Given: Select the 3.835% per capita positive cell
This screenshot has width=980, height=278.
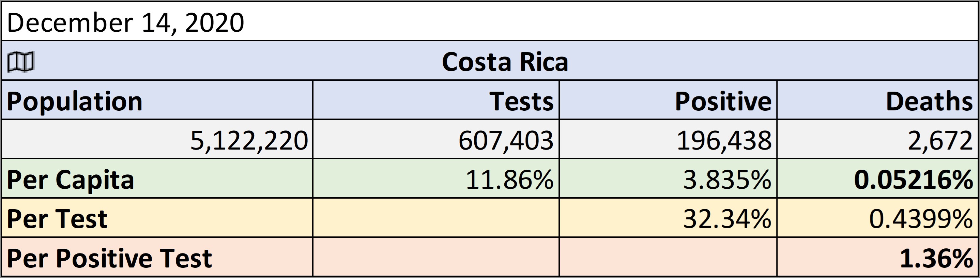Looking at the screenshot, I should point(668,179).
